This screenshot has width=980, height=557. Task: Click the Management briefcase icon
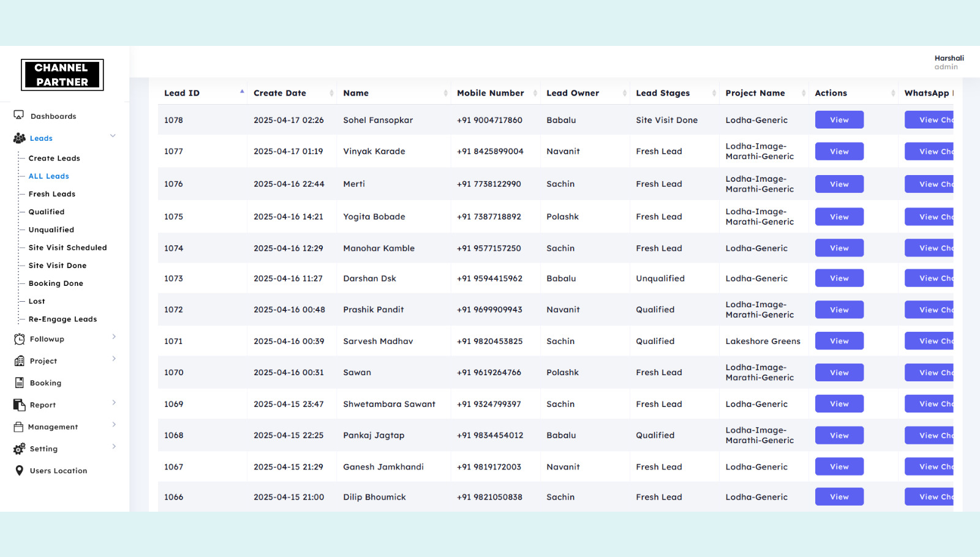point(19,427)
